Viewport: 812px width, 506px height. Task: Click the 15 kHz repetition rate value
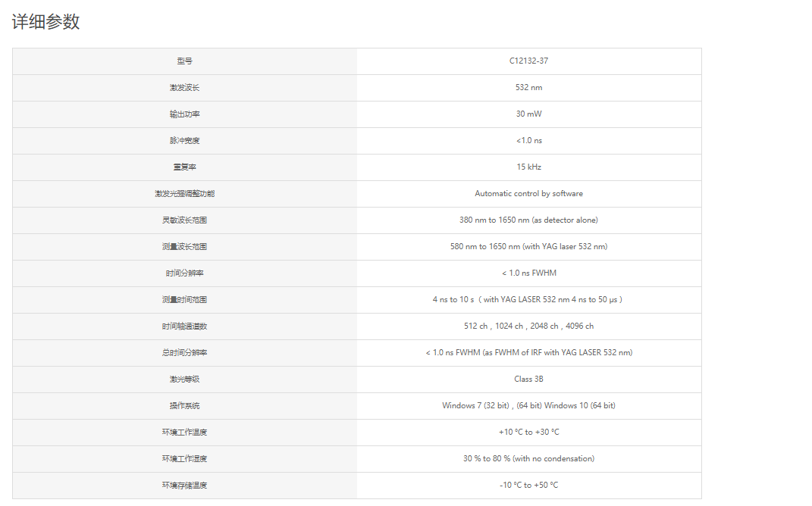click(x=528, y=167)
